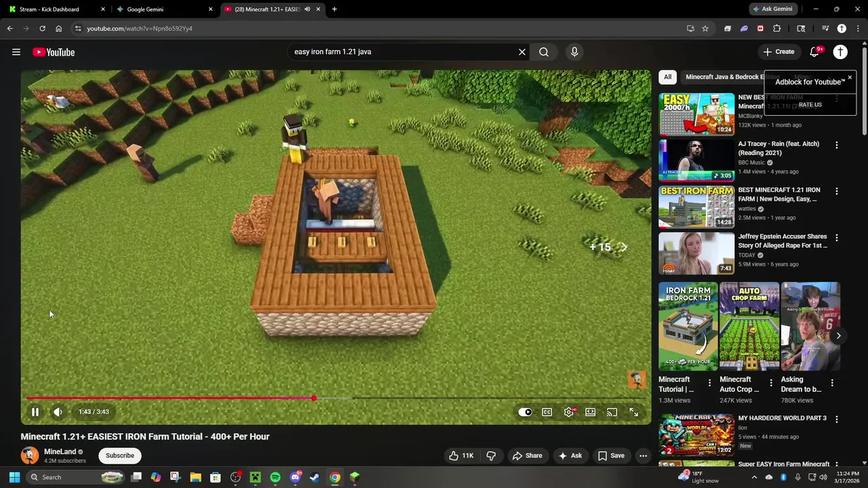Viewport: 868px width, 488px height.
Task: Pause the video
Action: pos(35,411)
